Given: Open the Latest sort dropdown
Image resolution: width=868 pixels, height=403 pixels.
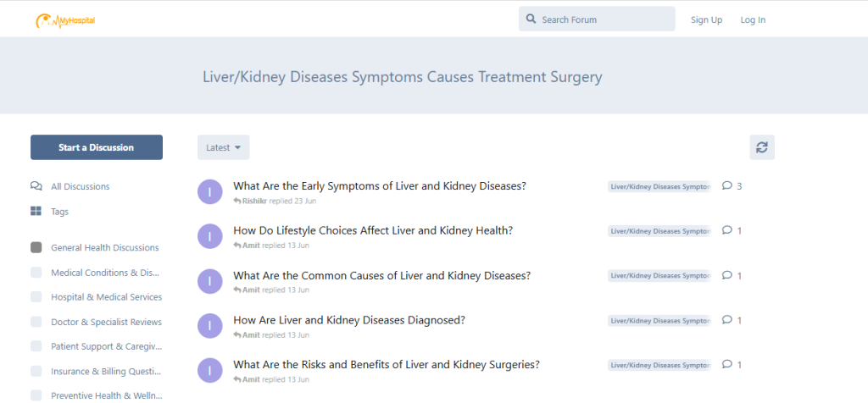Looking at the screenshot, I should pos(224,147).
